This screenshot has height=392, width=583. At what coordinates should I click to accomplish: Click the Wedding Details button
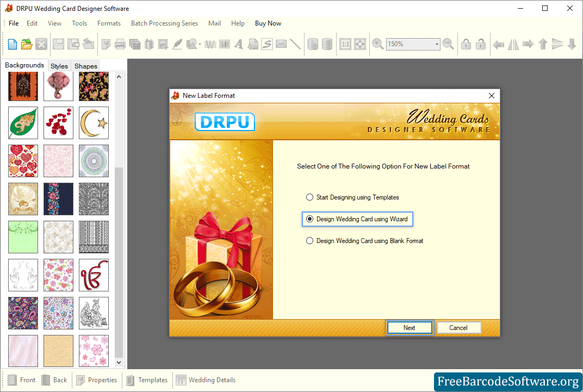pyautogui.click(x=206, y=380)
